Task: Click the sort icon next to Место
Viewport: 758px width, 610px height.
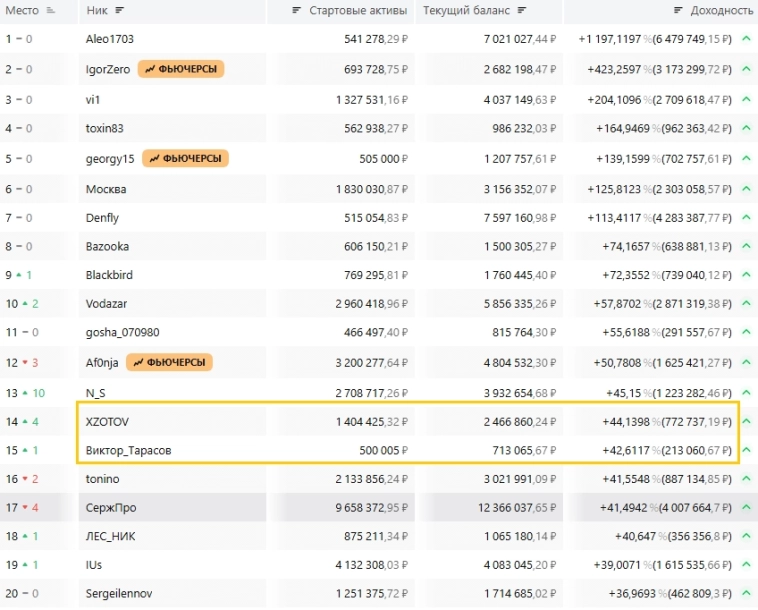Action: tap(51, 10)
